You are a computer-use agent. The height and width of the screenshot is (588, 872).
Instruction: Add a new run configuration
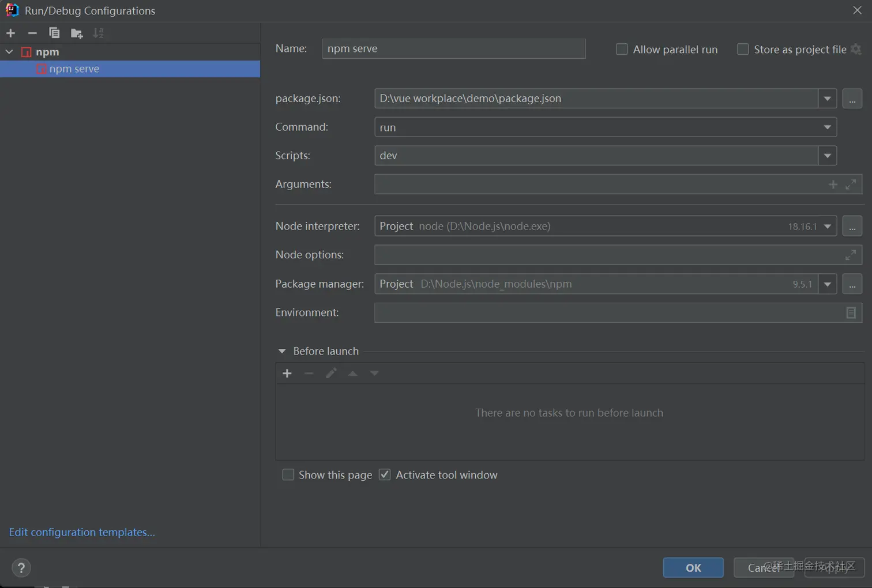tap(10, 33)
